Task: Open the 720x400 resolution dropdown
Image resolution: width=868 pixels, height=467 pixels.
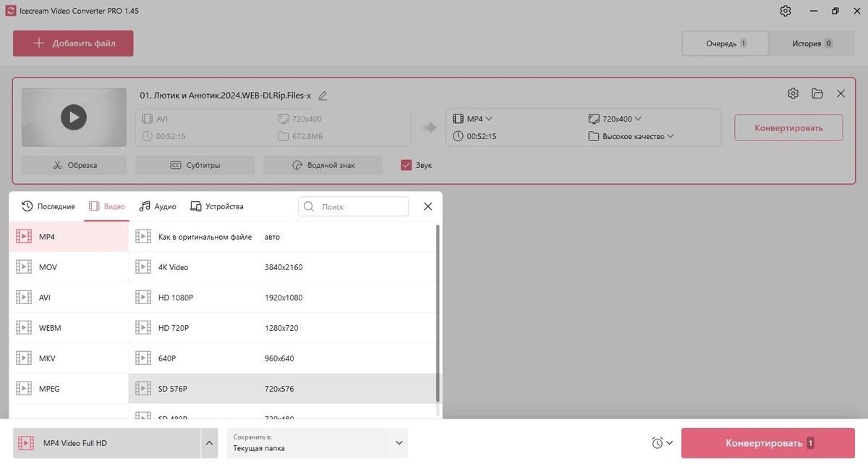Action: pyautogui.click(x=616, y=119)
